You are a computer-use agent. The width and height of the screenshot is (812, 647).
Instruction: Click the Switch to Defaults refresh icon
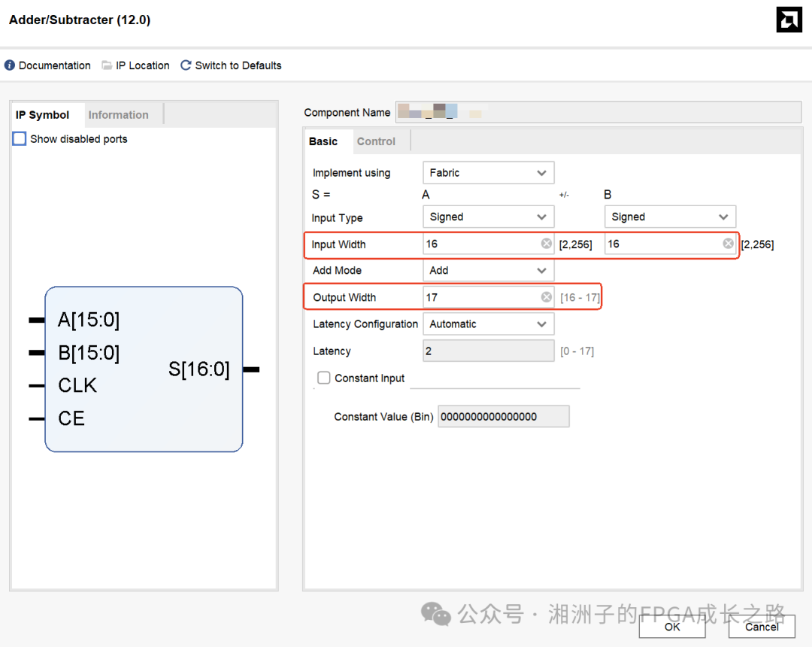point(186,65)
